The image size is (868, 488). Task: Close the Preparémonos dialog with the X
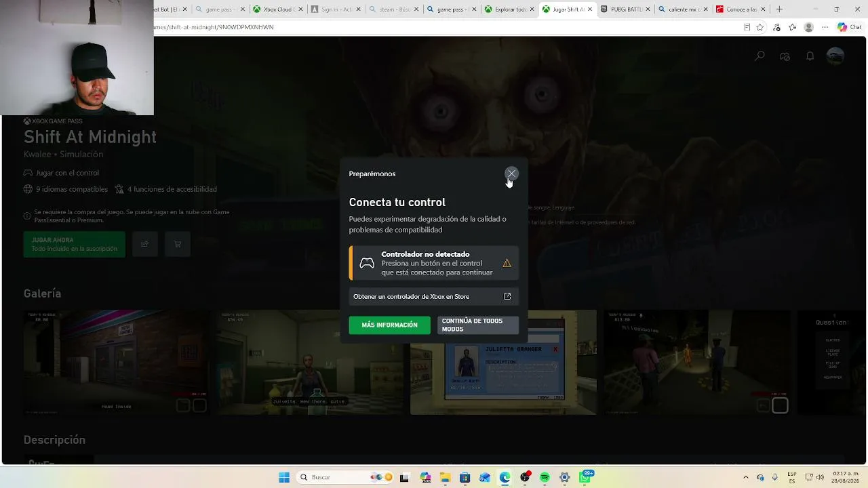[x=511, y=174]
